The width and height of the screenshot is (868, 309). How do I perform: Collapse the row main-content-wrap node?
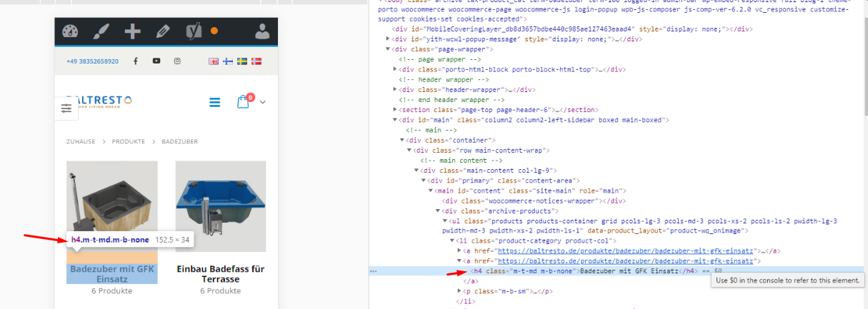click(409, 151)
